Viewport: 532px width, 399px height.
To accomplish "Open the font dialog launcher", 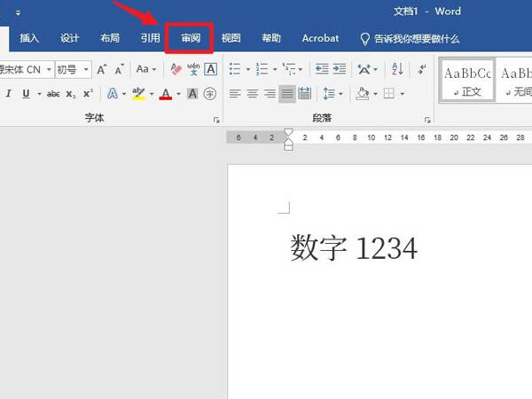I will click(216, 120).
